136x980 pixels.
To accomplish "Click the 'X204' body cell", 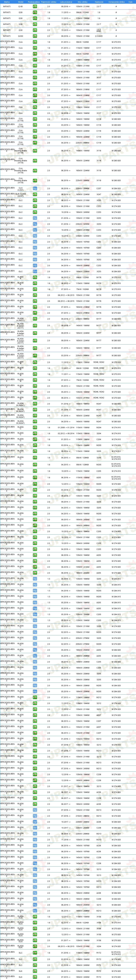I will 99,946.
